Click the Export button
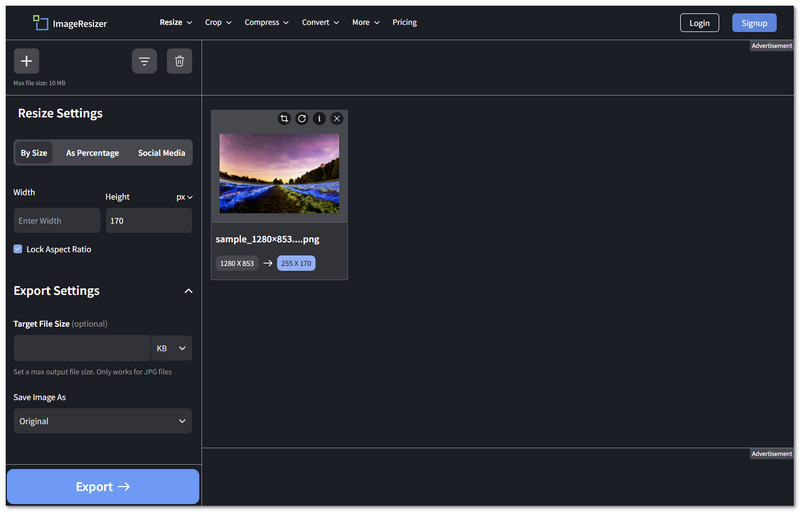This screenshot has width=800, height=512. pos(103,487)
